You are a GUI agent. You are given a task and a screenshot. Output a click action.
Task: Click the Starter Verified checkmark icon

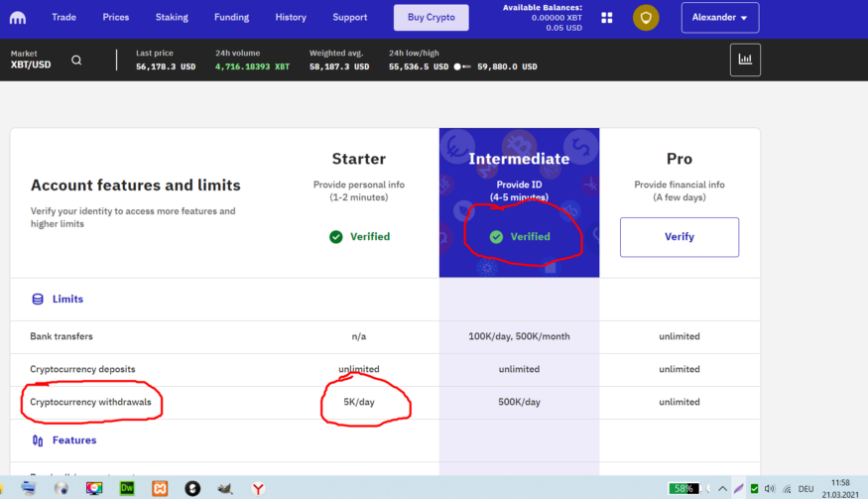pyautogui.click(x=336, y=237)
